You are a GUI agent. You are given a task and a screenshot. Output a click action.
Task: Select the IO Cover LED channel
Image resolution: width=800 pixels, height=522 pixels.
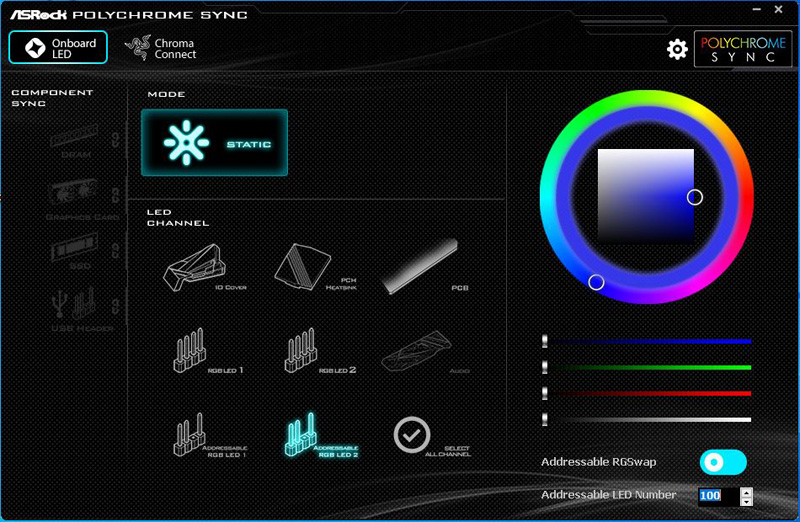pos(204,268)
